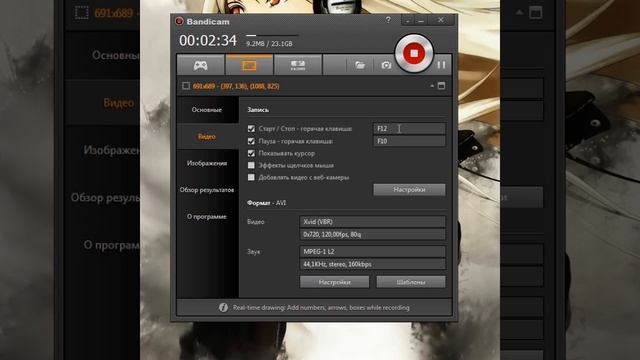Collapse the panel with the small up arrow
Screen dimensions: 640x360
pyautogui.click(x=432, y=86)
